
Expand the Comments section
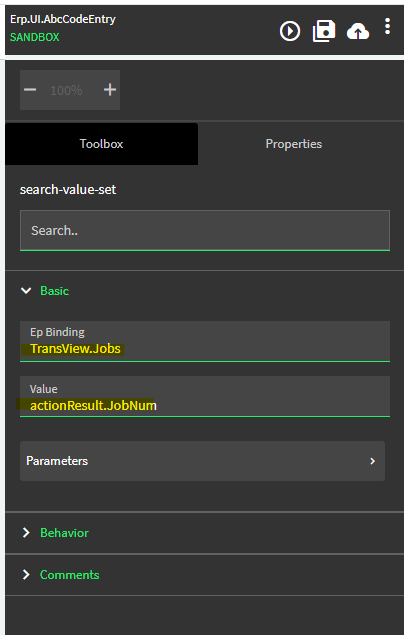pyautogui.click(x=61, y=574)
